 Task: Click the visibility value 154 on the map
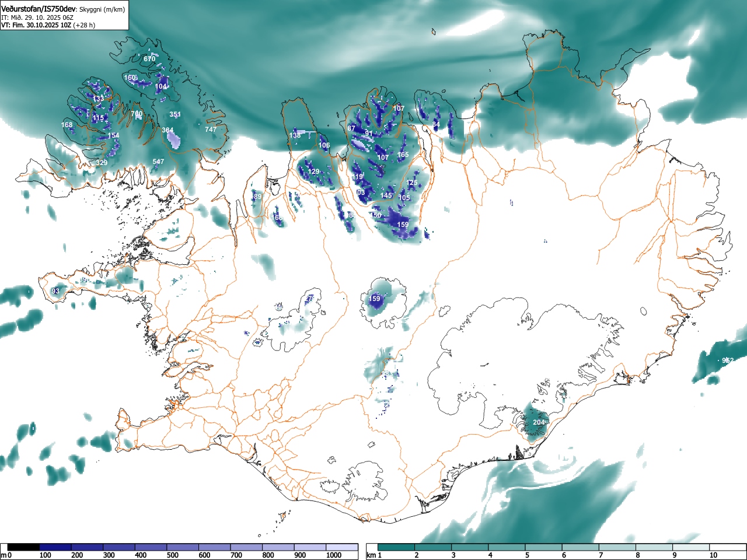113,135
